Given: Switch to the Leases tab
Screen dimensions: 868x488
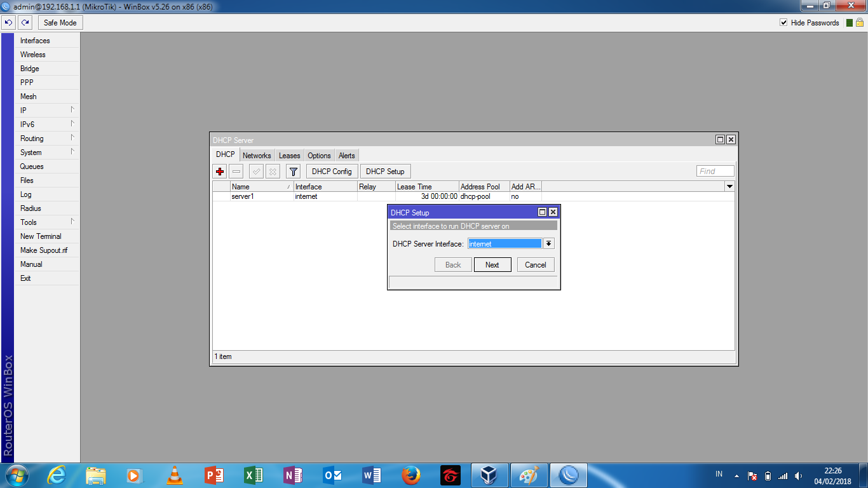Looking at the screenshot, I should point(289,155).
